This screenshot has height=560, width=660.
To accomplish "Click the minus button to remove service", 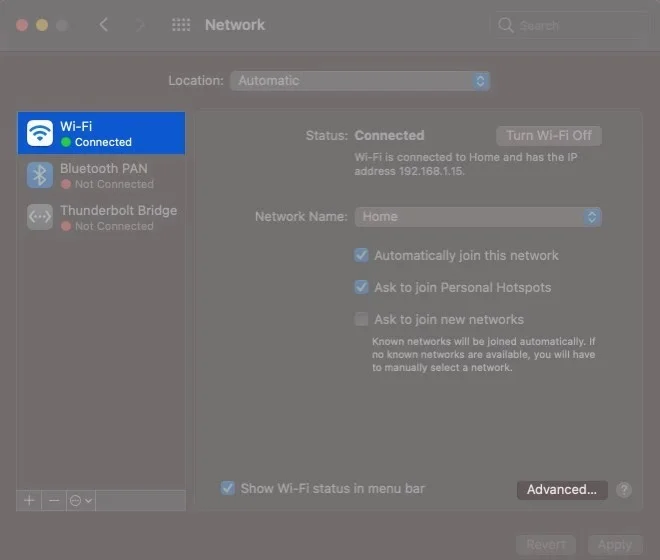I will tap(54, 500).
